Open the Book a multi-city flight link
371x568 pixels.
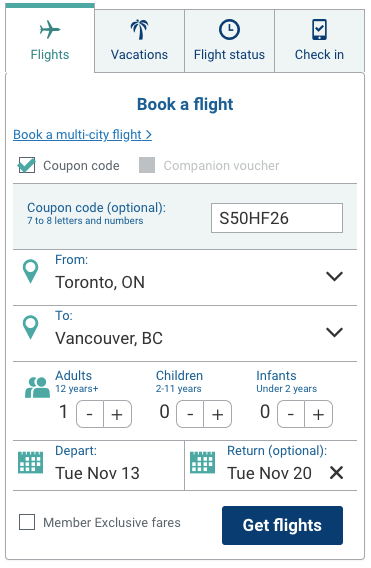click(82, 135)
